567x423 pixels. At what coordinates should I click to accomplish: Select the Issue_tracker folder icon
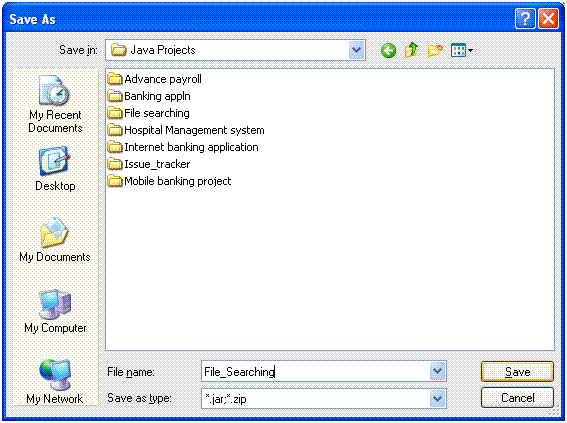coord(115,164)
